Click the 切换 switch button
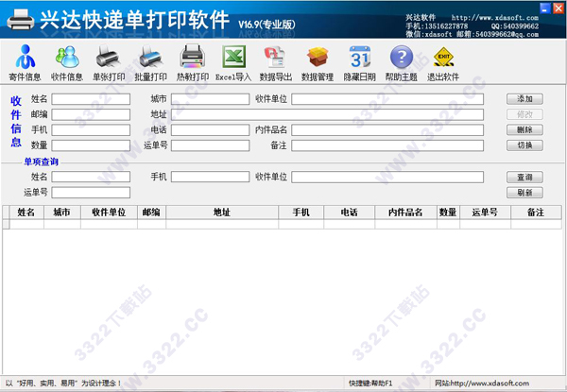This screenshot has width=567, height=392. pyautogui.click(x=524, y=145)
